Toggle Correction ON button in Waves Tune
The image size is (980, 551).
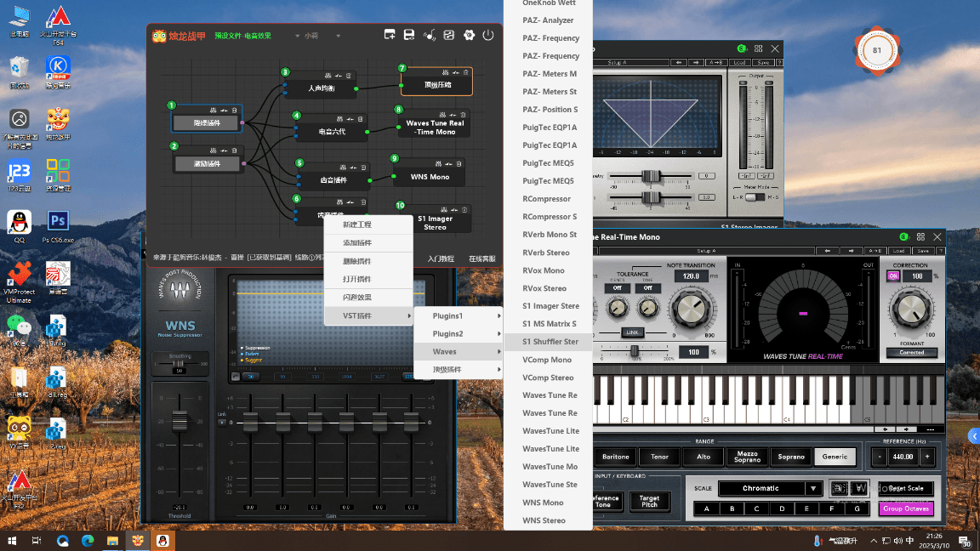pyautogui.click(x=893, y=276)
